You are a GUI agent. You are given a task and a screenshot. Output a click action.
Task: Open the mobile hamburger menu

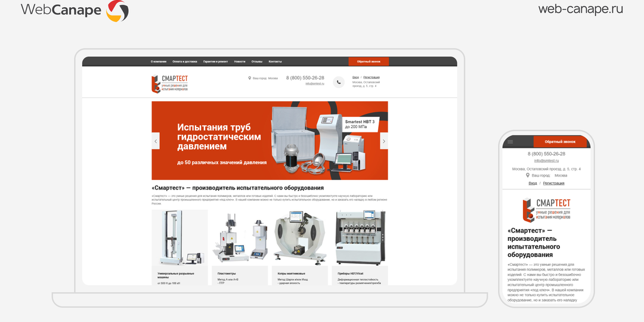(x=510, y=142)
